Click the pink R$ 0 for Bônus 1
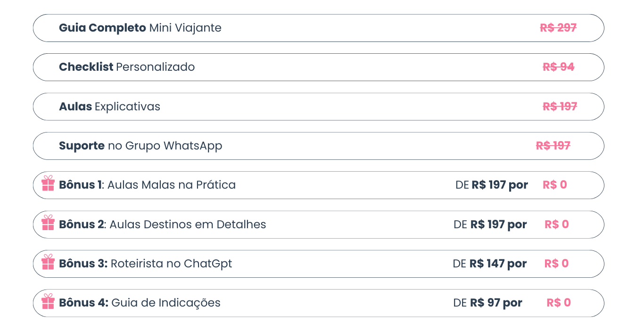 coord(555,185)
